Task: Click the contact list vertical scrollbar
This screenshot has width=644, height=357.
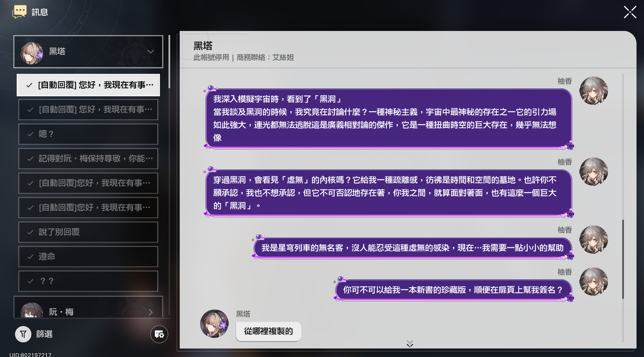Action: pos(169,62)
